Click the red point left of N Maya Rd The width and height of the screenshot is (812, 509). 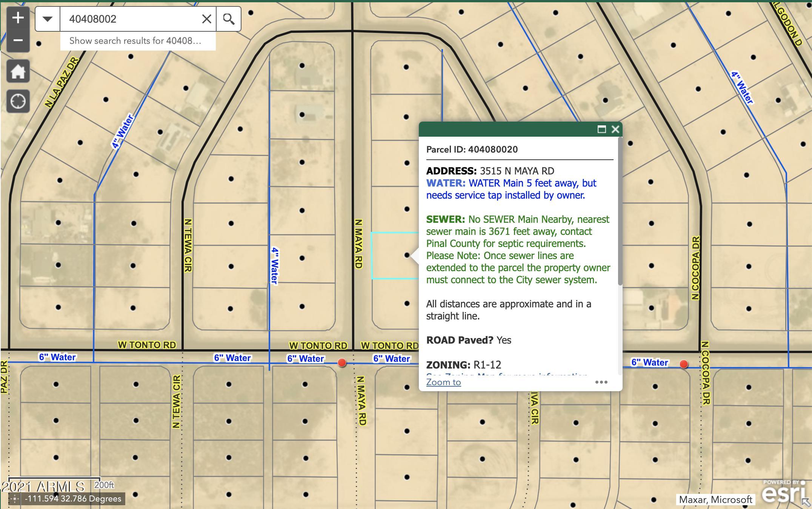342,362
